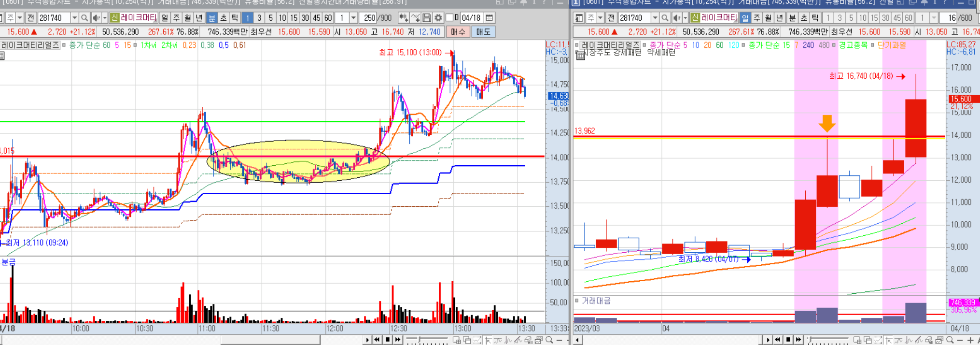Open stock code dropdown in left chart
This screenshot has height=345, width=980.
[74, 18]
